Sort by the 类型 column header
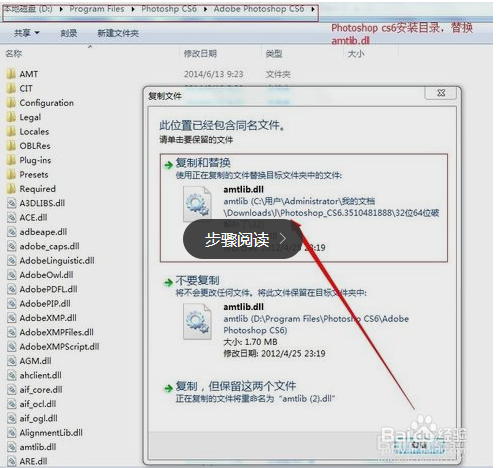The height and width of the screenshot is (468, 498). [274, 53]
